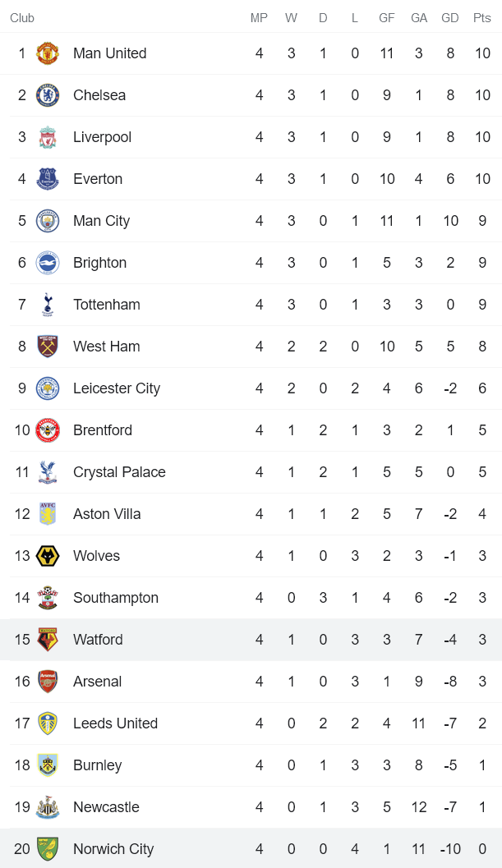Open the Newcastle team link

pos(106,807)
